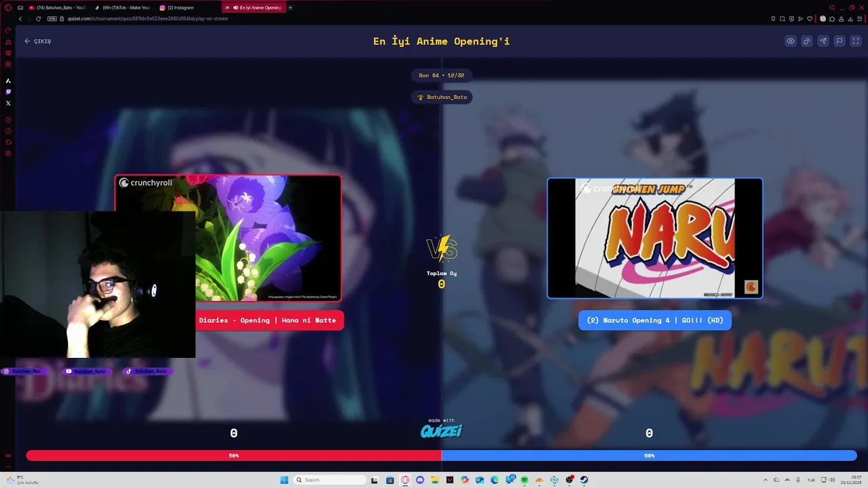
Task: Select the En İyi Anime Opening tab
Action: click(x=253, y=7)
